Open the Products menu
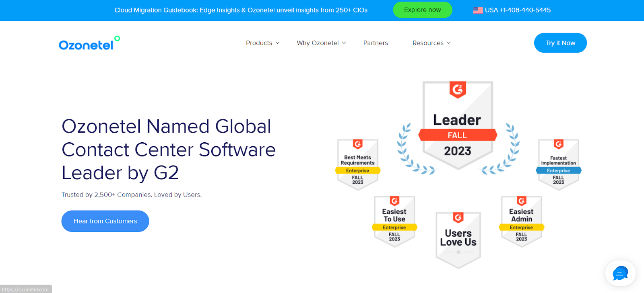Image resolution: width=644 pixels, height=293 pixels. click(x=259, y=43)
